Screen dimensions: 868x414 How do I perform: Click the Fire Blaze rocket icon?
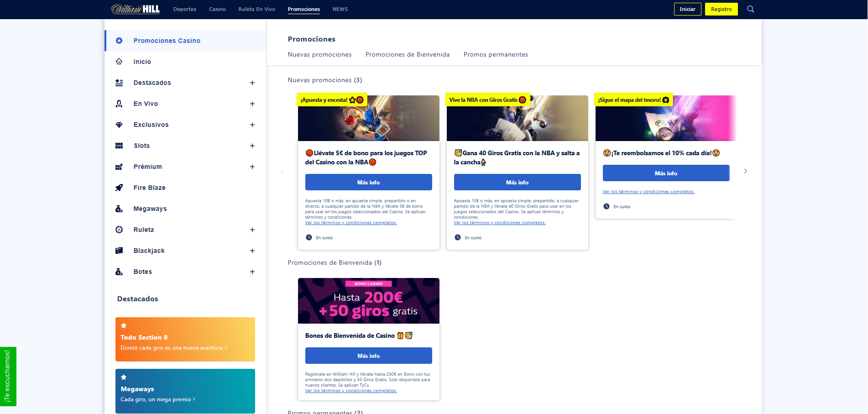119,188
